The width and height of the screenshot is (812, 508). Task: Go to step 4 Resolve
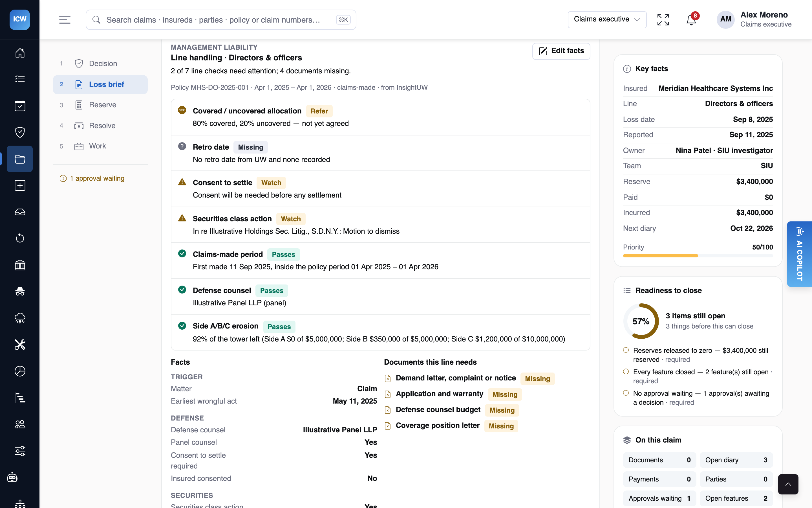[100, 126]
